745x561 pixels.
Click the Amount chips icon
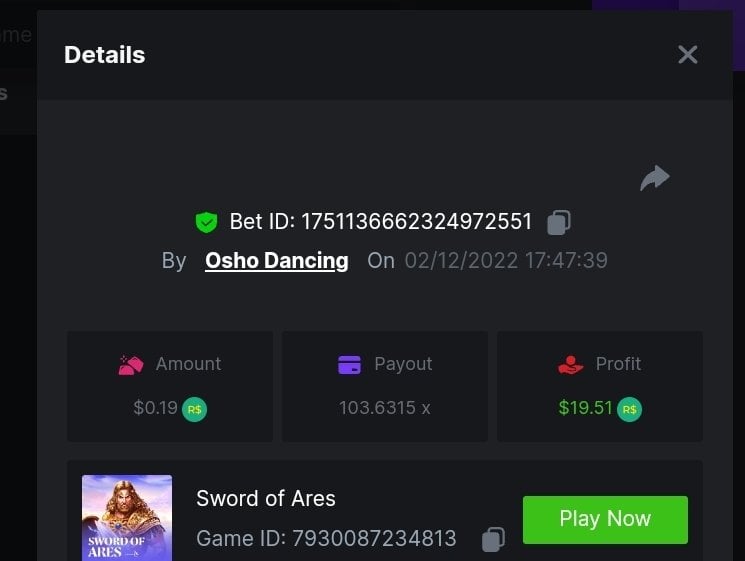point(131,365)
